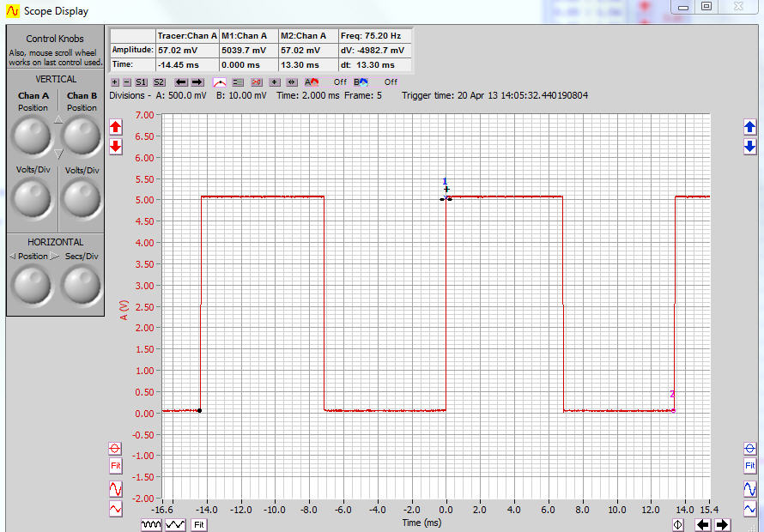Image resolution: width=764 pixels, height=532 pixels.
Task: Click the red Fit button for Channel A
Action: point(116,466)
